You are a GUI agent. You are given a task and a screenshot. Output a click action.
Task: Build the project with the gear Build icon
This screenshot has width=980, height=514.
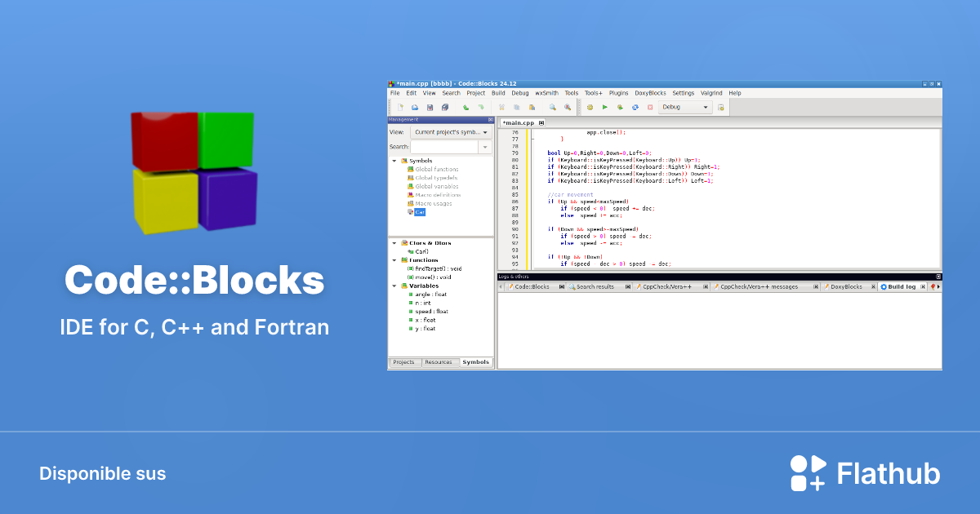point(590,106)
